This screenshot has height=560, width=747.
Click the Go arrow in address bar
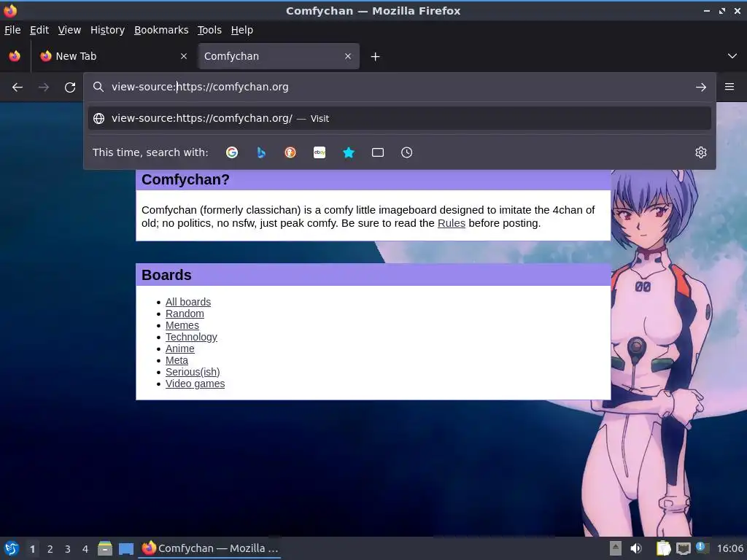[x=701, y=87]
